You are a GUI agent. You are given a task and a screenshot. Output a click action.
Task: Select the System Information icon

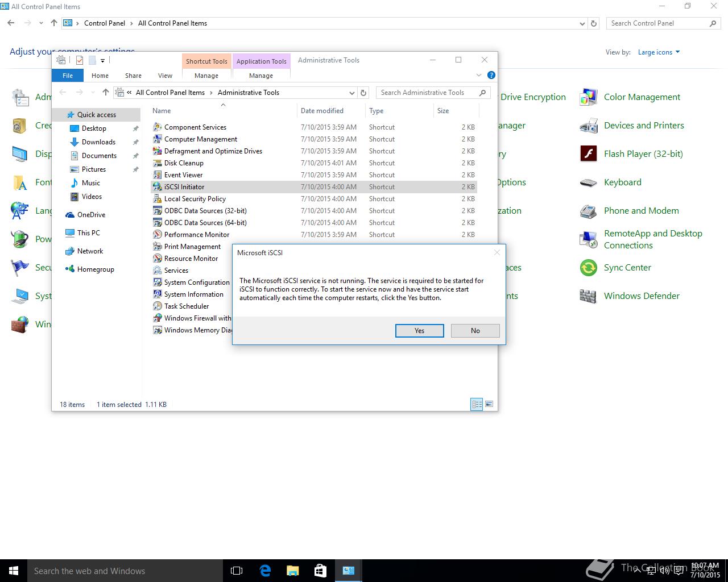158,294
